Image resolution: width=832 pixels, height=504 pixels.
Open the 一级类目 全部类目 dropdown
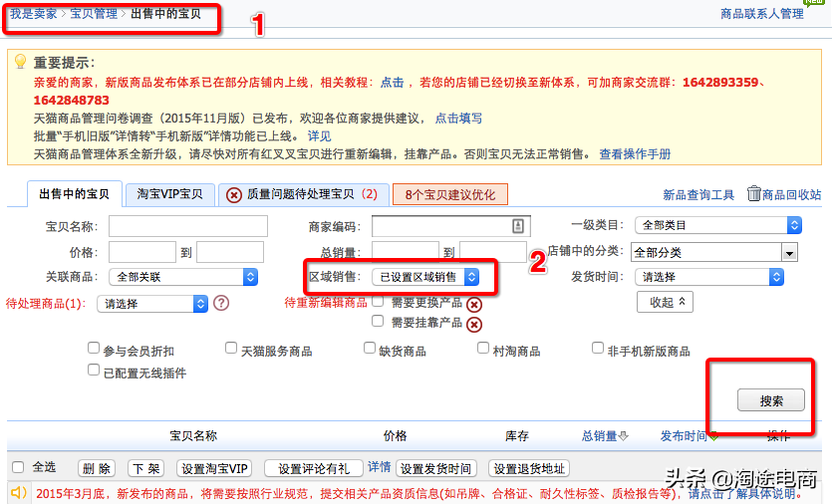click(x=718, y=225)
